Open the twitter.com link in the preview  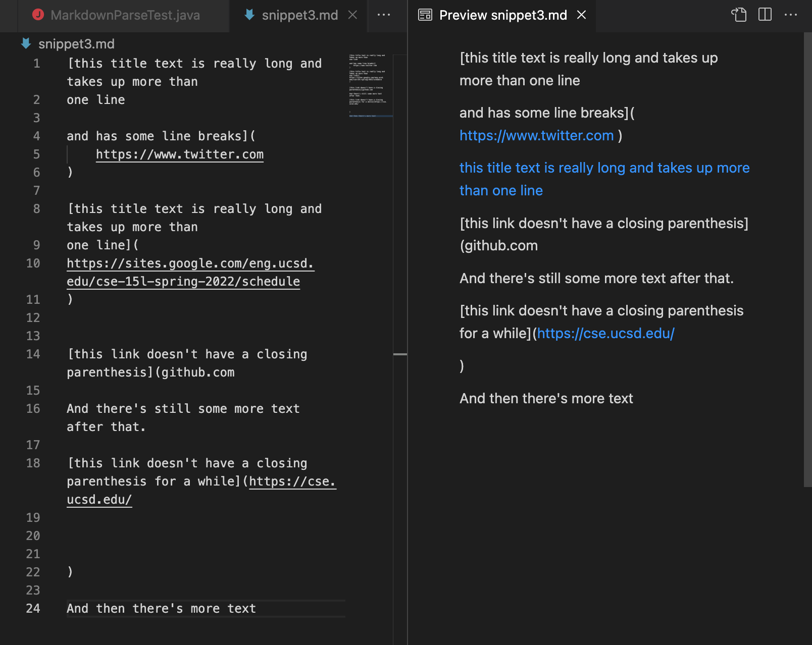(536, 135)
